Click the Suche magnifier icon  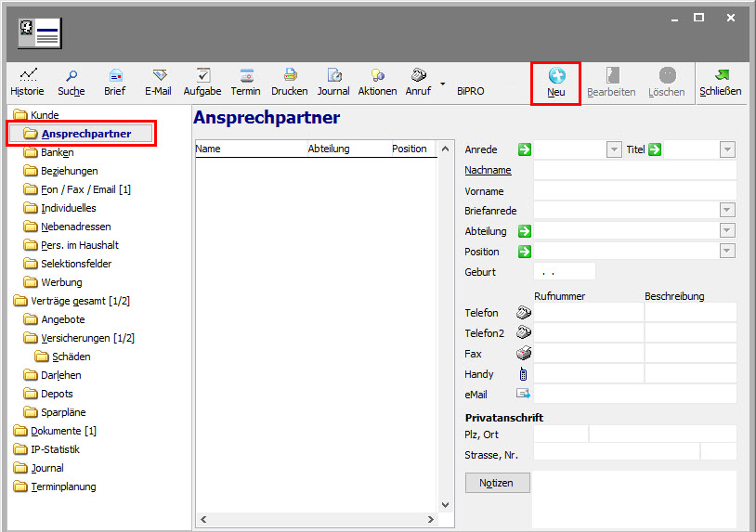(x=71, y=76)
